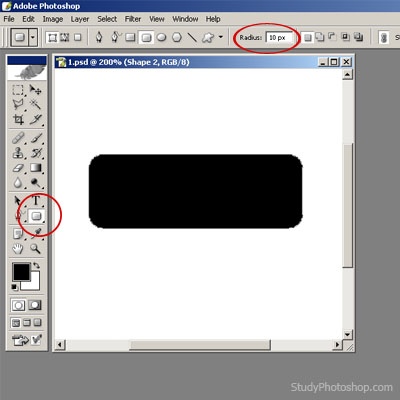The height and width of the screenshot is (400, 400).
Task: Select the Rounded Rectangle tool in toolbox
Action: coord(36,216)
